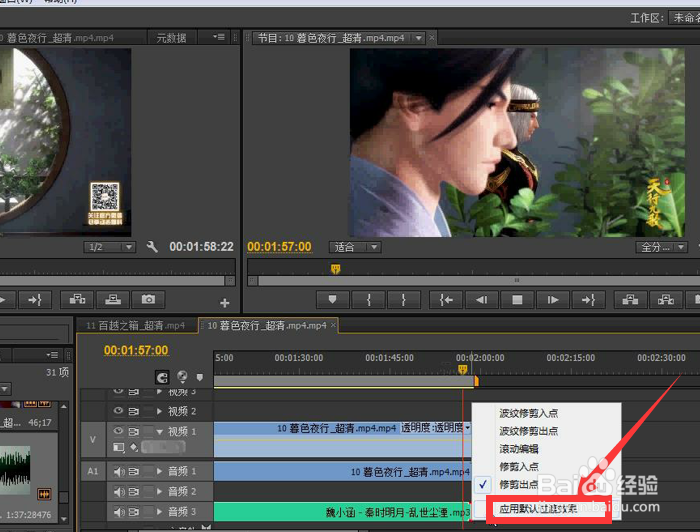Click timeline ruler playhead marker

[462, 370]
